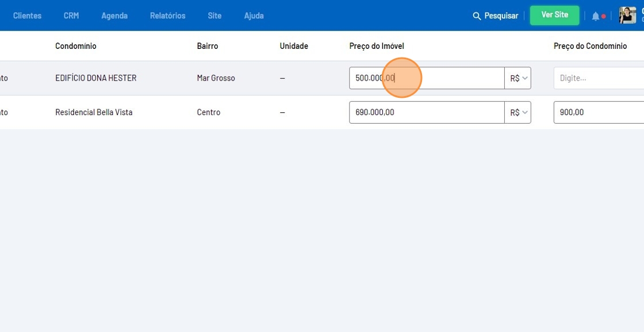Click the Preço do Imóvel column header
Image resolution: width=644 pixels, height=332 pixels.
(x=377, y=46)
